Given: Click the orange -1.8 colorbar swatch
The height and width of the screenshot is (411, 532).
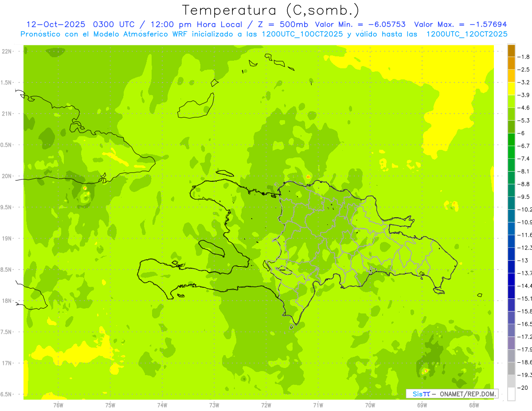Looking at the screenshot, I should [x=511, y=51].
